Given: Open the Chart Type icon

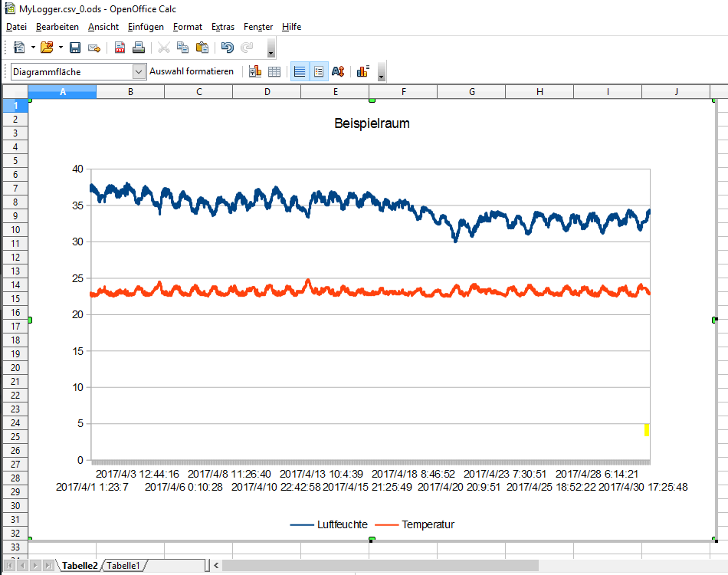Looking at the screenshot, I should click(255, 71).
